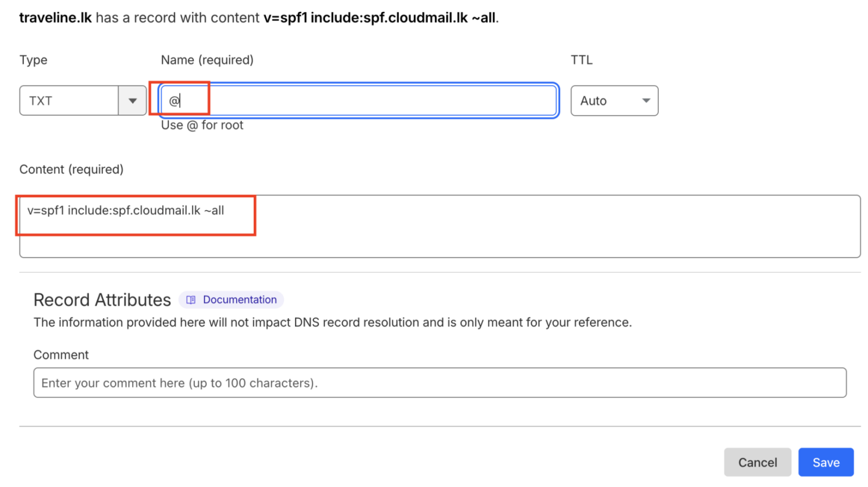Screen dimensions: 868x487
Task: Open the Documentation link
Action: click(x=240, y=300)
